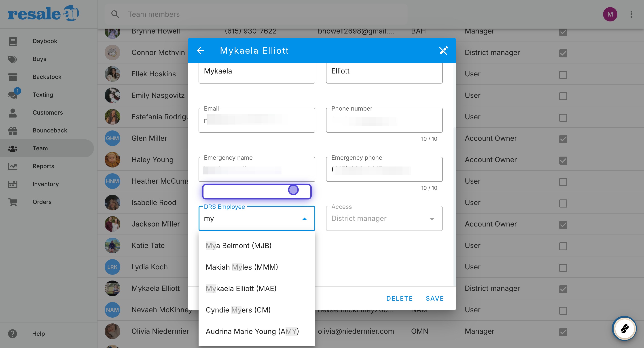Toggle checkbox in Glen Miller's Account Owner row
The image size is (644, 348).
click(x=563, y=139)
